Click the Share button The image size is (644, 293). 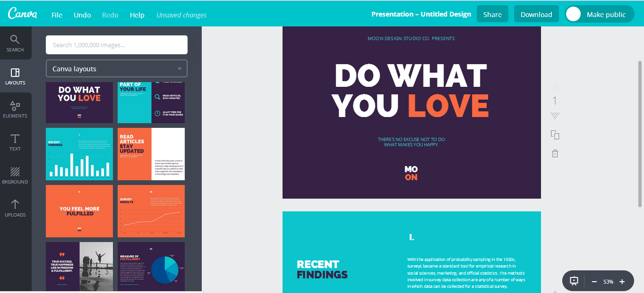[492, 15]
